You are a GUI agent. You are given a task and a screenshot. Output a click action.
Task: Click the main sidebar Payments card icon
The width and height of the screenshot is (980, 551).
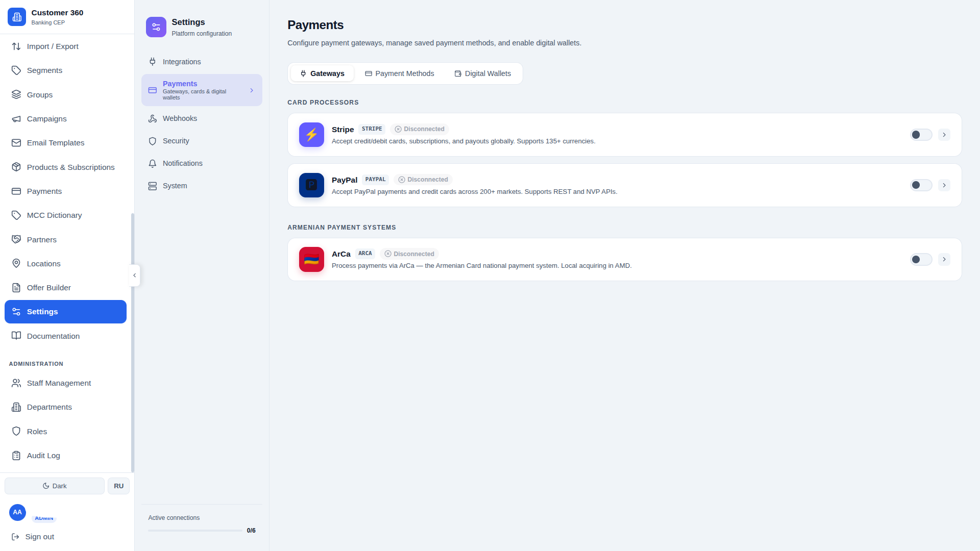click(16, 191)
